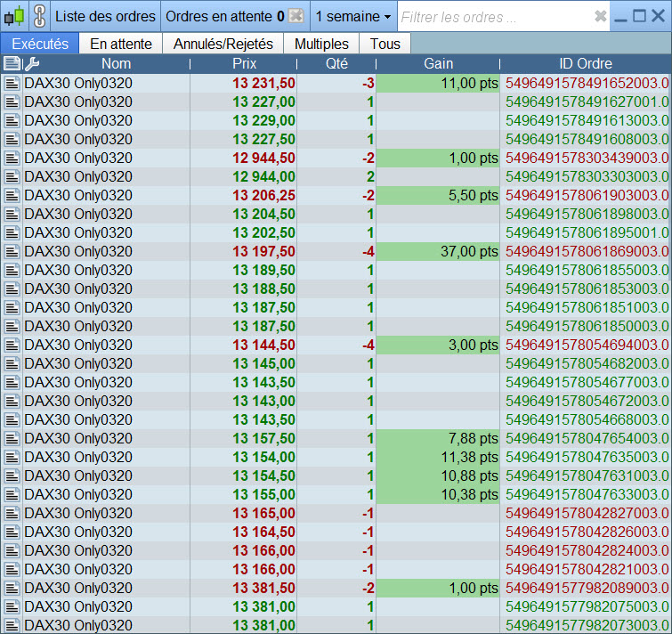This screenshot has height=634, width=672.
Task: Open details icon for order at 13 231,50
Action: pos(12,83)
